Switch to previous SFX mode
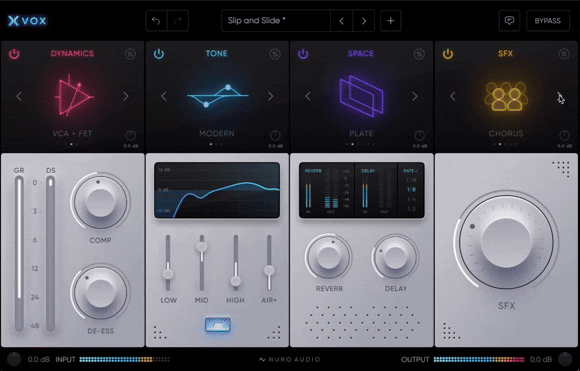Viewport: 580px width, 371px height. pos(452,96)
